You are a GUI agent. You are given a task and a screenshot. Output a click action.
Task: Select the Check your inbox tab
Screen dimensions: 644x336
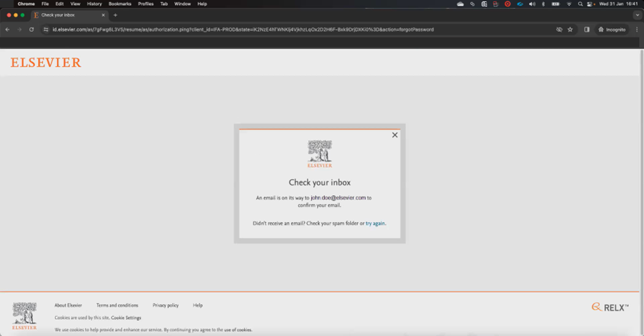point(69,15)
